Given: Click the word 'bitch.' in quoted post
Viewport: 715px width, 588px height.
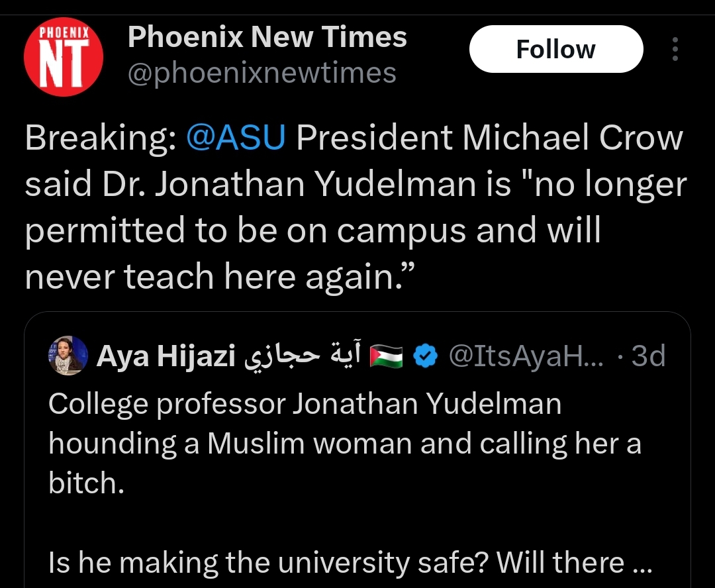Looking at the screenshot, I should (x=86, y=483).
